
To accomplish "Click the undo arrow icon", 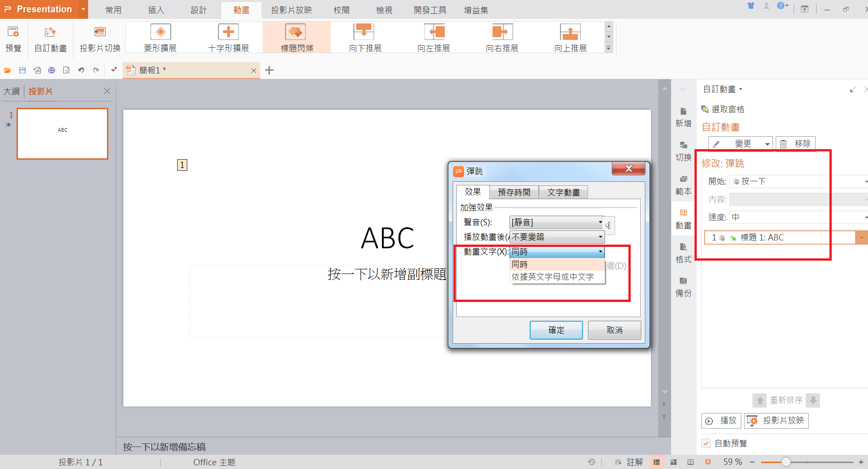I will pyautogui.click(x=81, y=70).
